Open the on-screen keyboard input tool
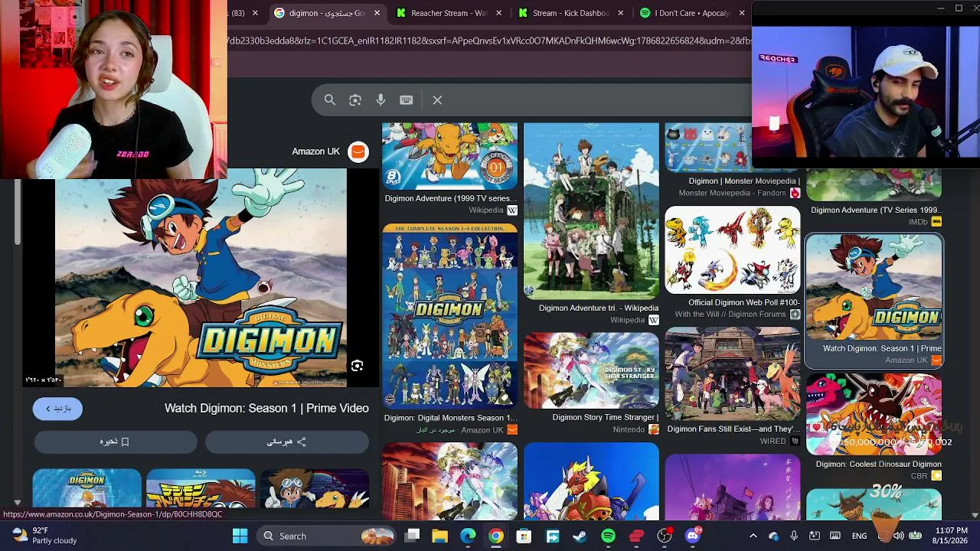The height and width of the screenshot is (551, 980). point(406,99)
